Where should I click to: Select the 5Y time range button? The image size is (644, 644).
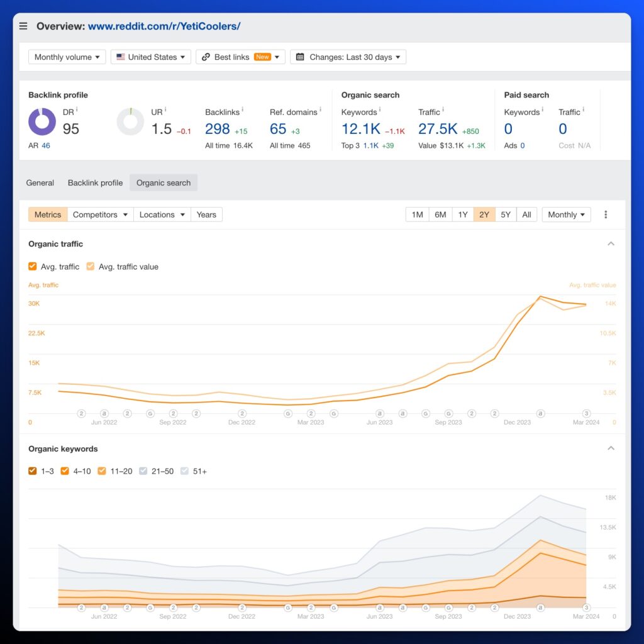coord(506,214)
